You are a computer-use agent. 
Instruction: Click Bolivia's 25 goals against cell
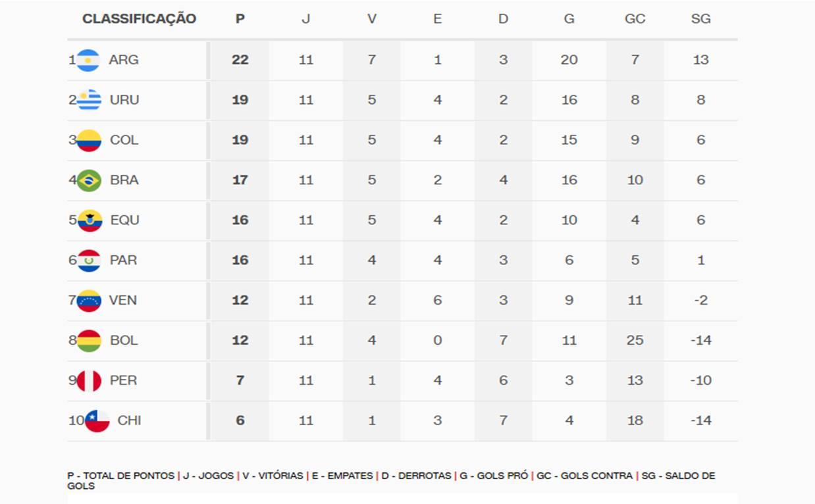coord(635,341)
